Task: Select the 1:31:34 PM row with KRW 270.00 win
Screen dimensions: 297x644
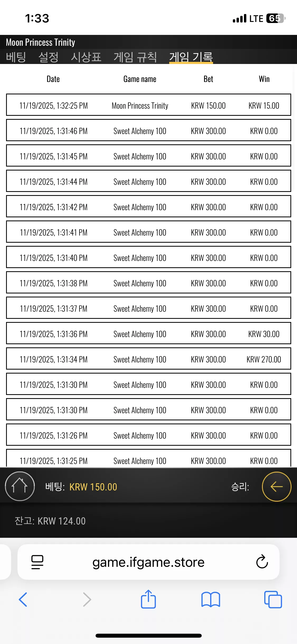Action: (x=148, y=358)
